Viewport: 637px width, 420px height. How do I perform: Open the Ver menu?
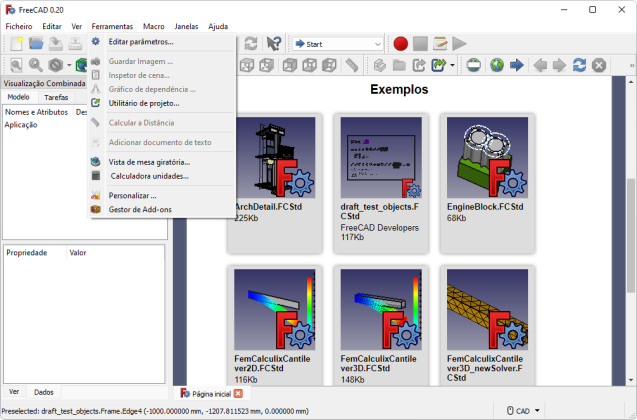click(76, 26)
